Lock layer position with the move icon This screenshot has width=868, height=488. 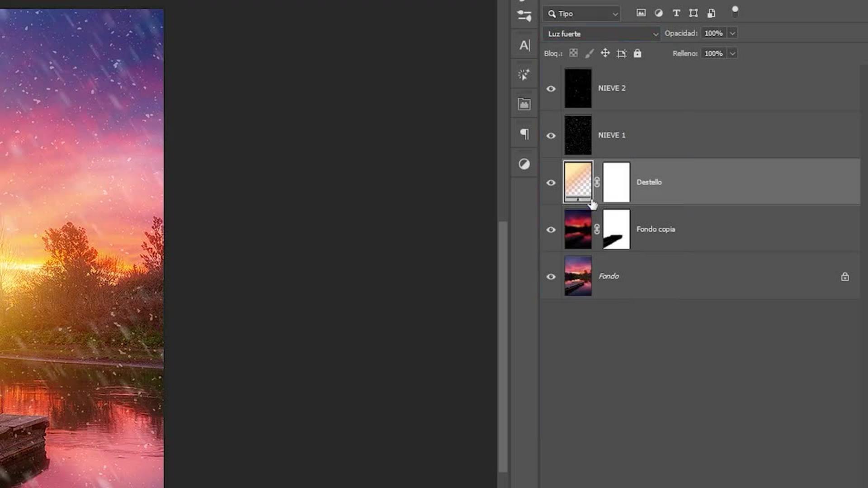[605, 53]
